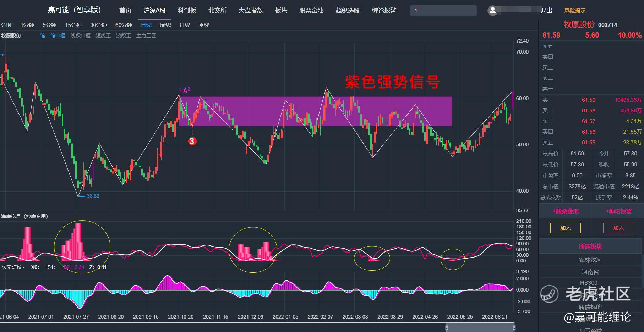Open the 农林牧渔 sector link
The height and width of the screenshot is (332, 644).
[x=590, y=260]
